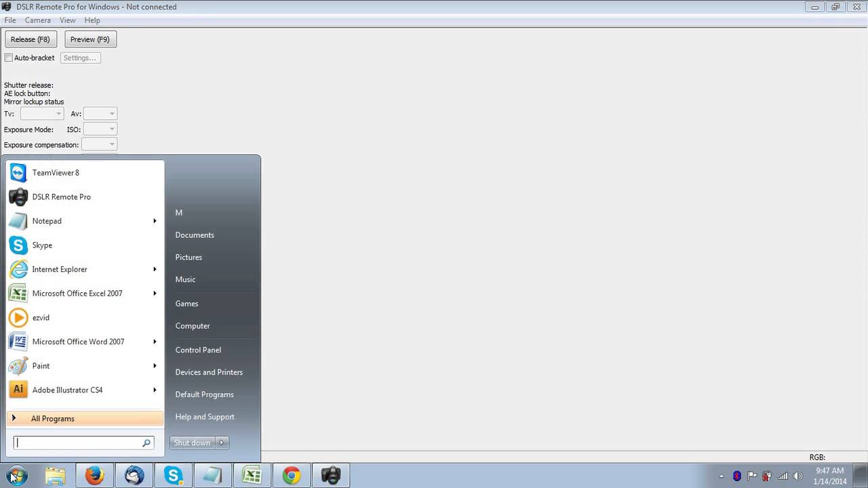Expand Adobe Illustrator CS4 jump list arrow
This screenshot has height=488, width=868.
tap(155, 390)
